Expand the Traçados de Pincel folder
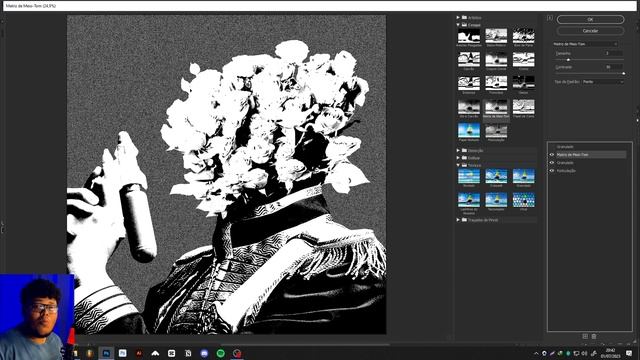 coord(458,220)
